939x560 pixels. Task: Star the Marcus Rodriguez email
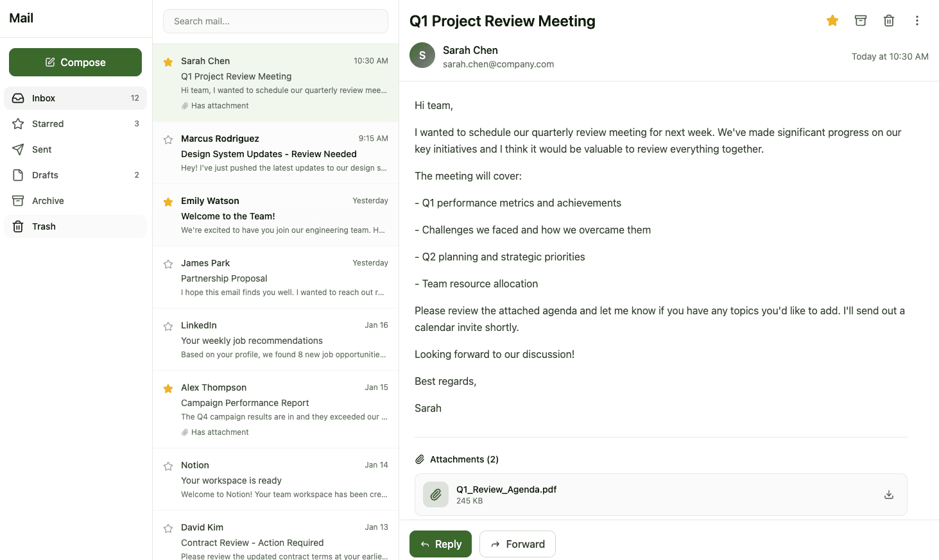coord(168,140)
